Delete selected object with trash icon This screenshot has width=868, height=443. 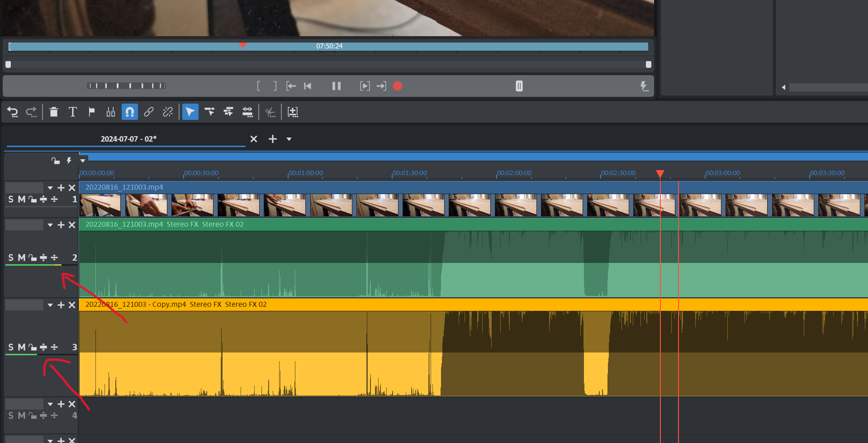click(54, 112)
